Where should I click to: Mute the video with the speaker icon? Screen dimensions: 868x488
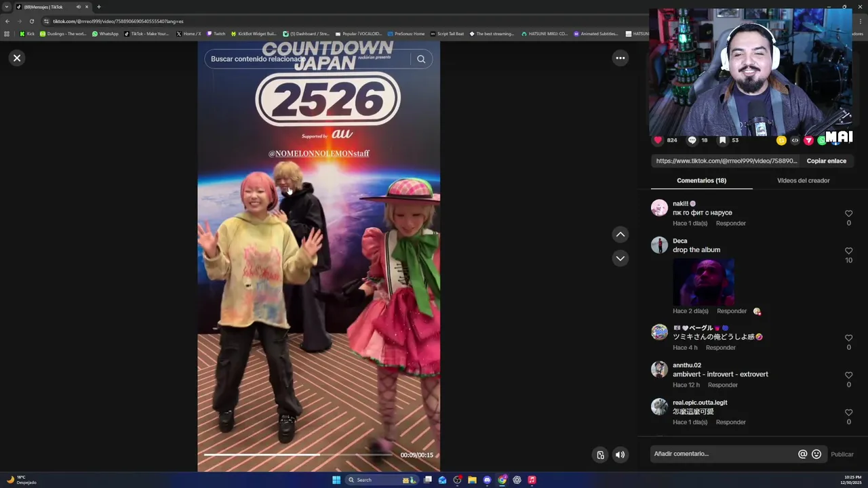pyautogui.click(x=620, y=455)
